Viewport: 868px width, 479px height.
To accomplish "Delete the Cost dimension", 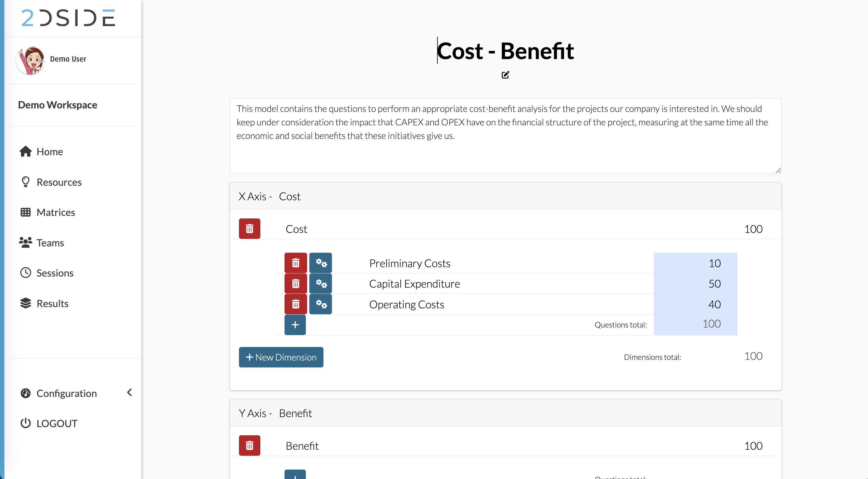I will pyautogui.click(x=249, y=229).
